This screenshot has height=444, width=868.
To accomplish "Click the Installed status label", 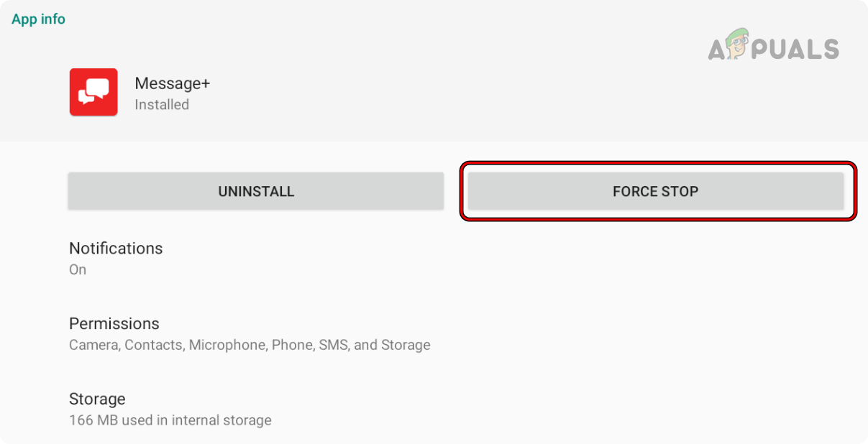I will (x=162, y=105).
